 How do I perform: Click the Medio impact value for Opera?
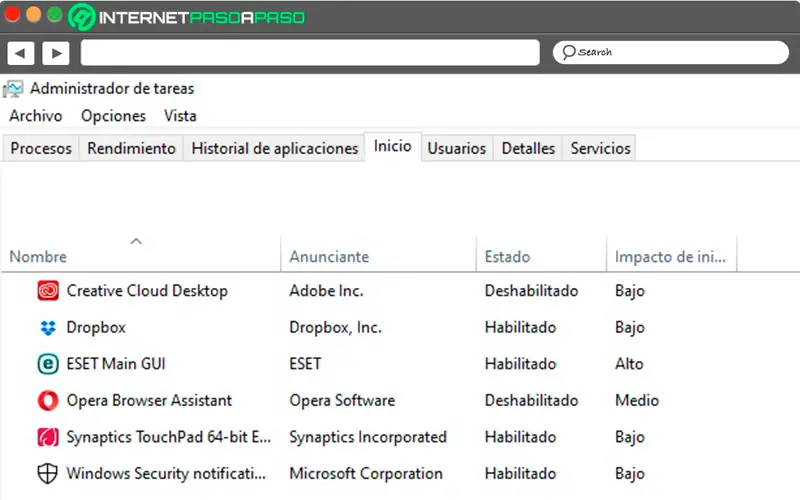[637, 401]
